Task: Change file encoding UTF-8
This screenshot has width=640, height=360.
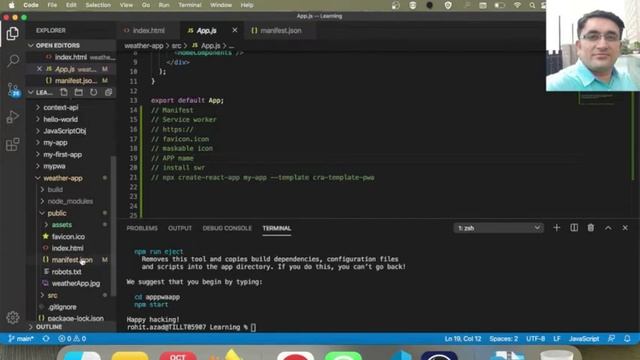Action: pos(536,339)
